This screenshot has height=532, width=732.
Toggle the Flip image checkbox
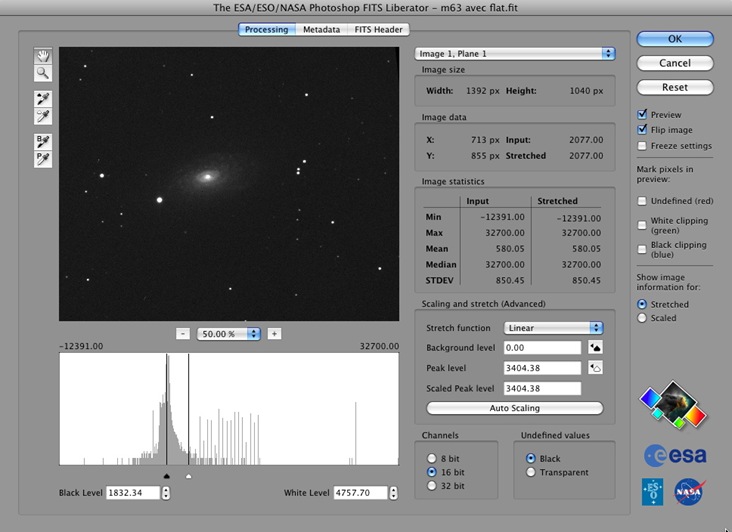coord(642,130)
